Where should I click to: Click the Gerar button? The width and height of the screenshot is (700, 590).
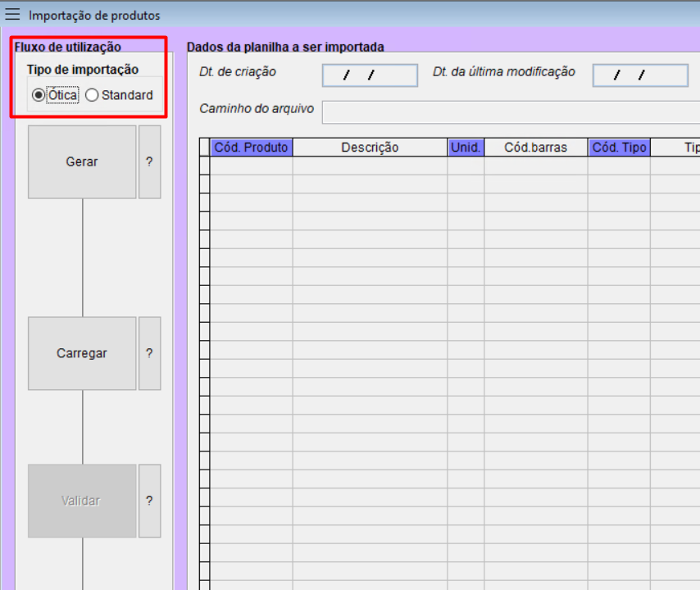(82, 161)
